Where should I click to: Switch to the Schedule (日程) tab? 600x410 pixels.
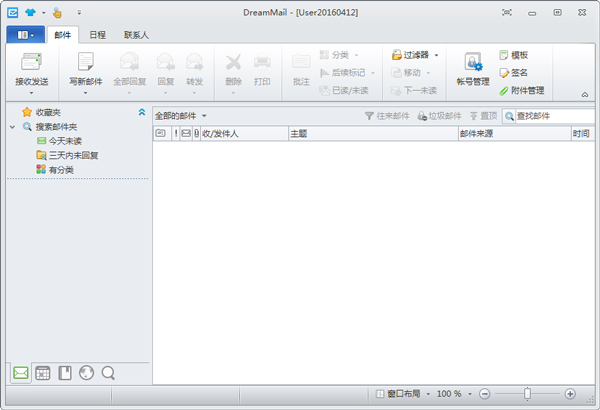click(98, 35)
